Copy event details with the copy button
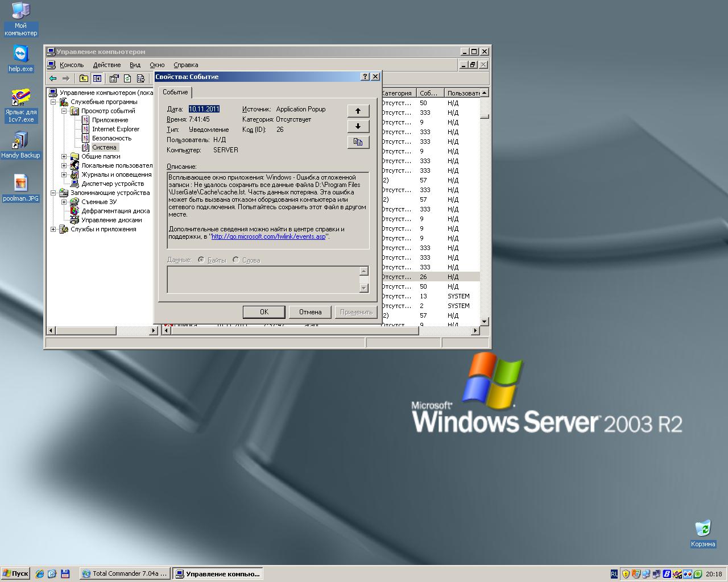The height and width of the screenshot is (582, 728). pos(358,142)
